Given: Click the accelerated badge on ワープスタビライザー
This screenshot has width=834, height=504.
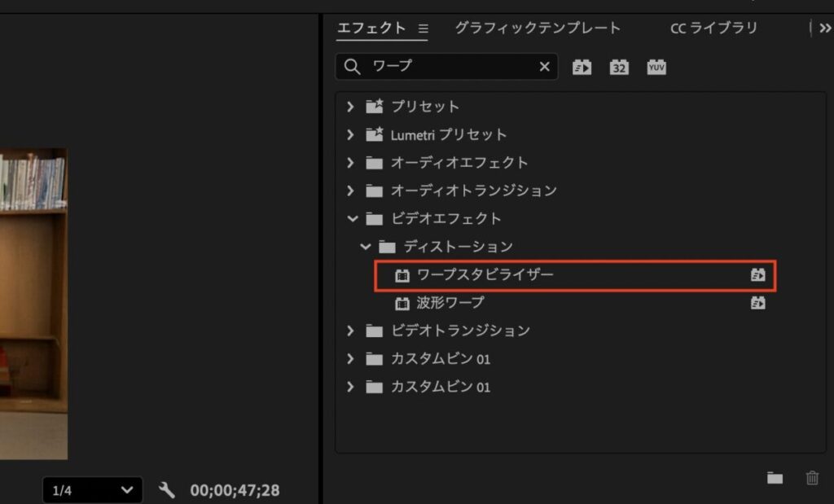Looking at the screenshot, I should [x=757, y=275].
